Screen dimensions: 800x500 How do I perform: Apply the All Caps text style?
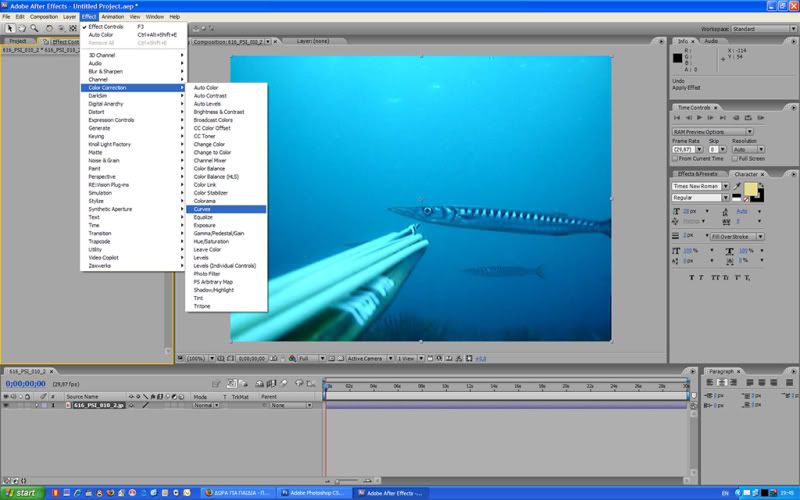coord(714,278)
